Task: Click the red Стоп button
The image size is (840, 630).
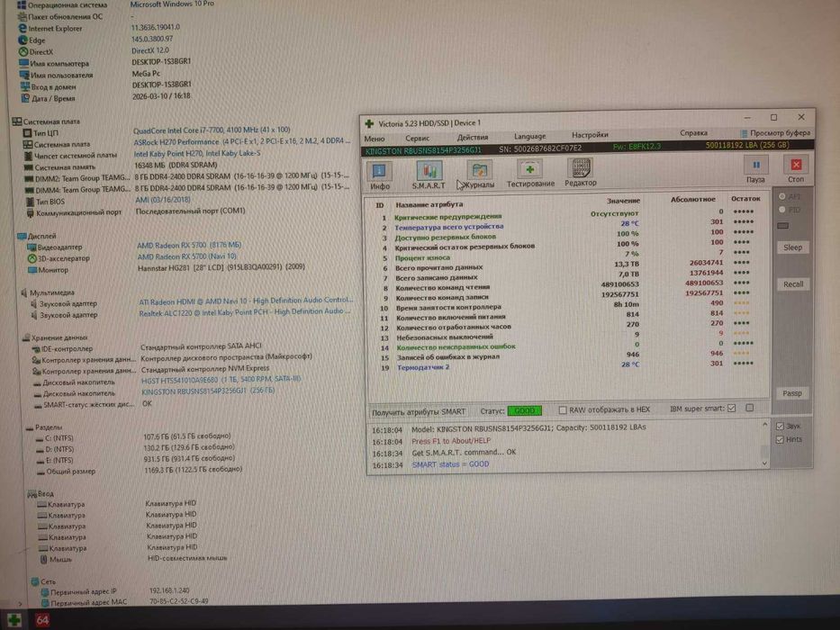Action: coord(796,169)
